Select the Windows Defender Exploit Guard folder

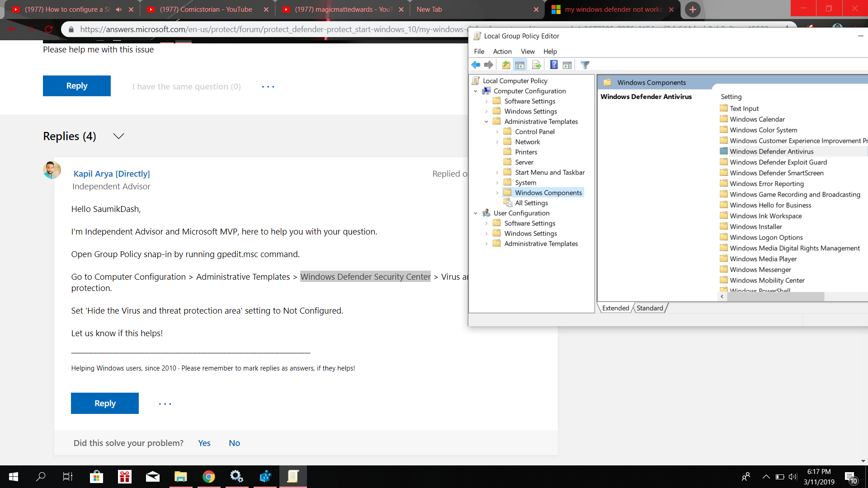point(778,162)
